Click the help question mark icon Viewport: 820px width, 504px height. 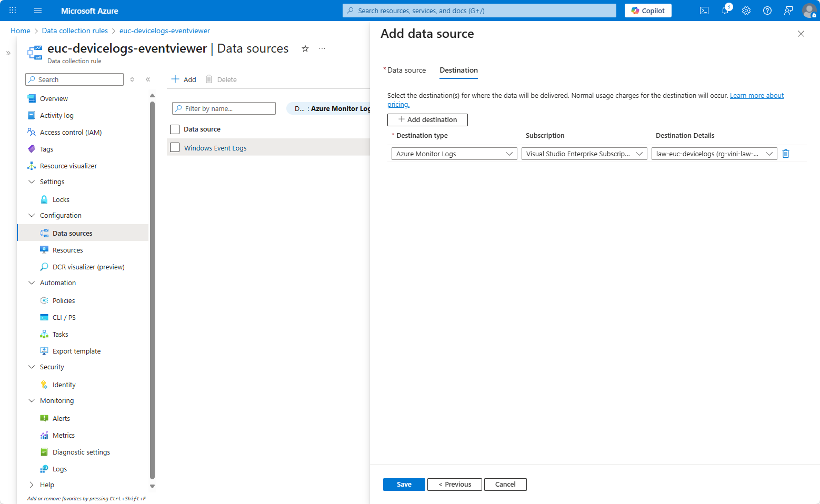[767, 11]
